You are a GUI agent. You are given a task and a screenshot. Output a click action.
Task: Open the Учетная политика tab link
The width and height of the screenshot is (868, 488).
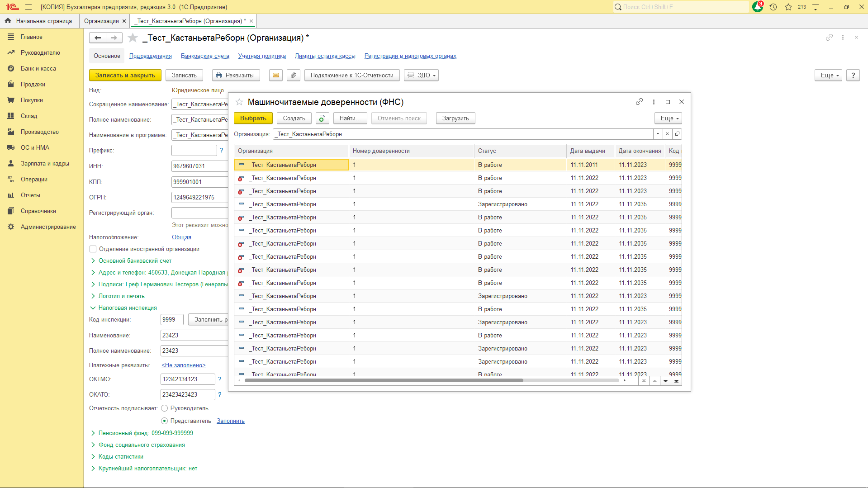(x=262, y=56)
